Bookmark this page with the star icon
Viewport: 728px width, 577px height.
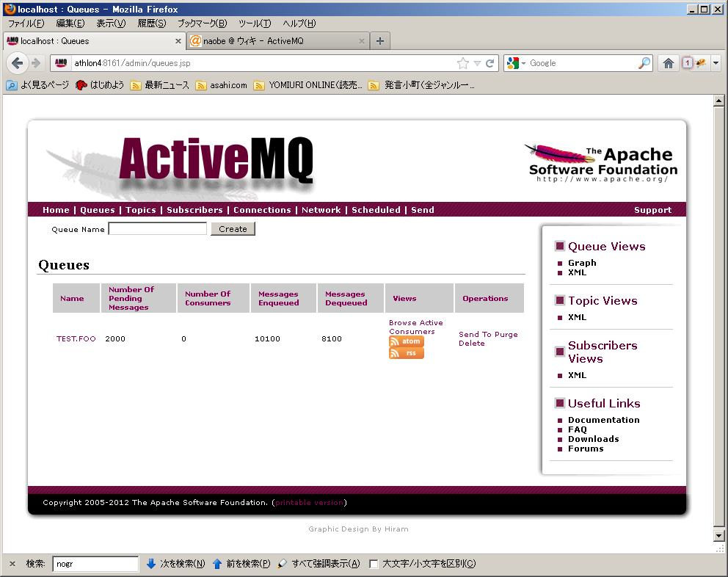(x=463, y=63)
